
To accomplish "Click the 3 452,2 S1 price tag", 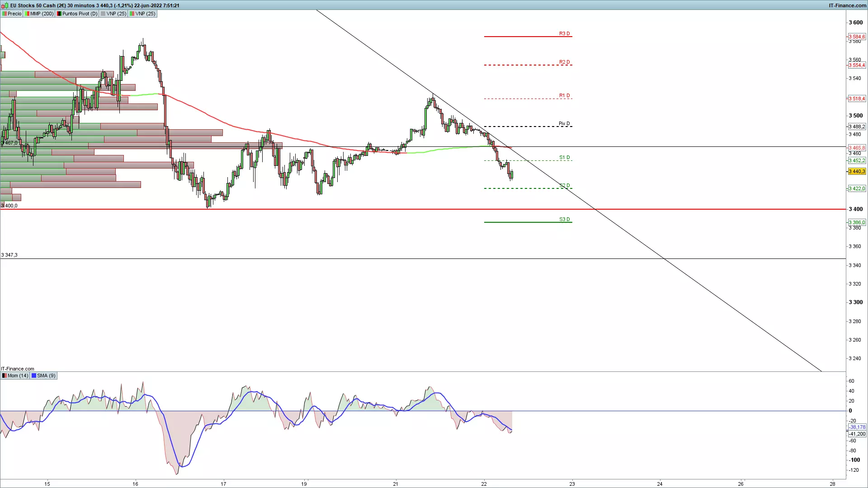I will (857, 160).
